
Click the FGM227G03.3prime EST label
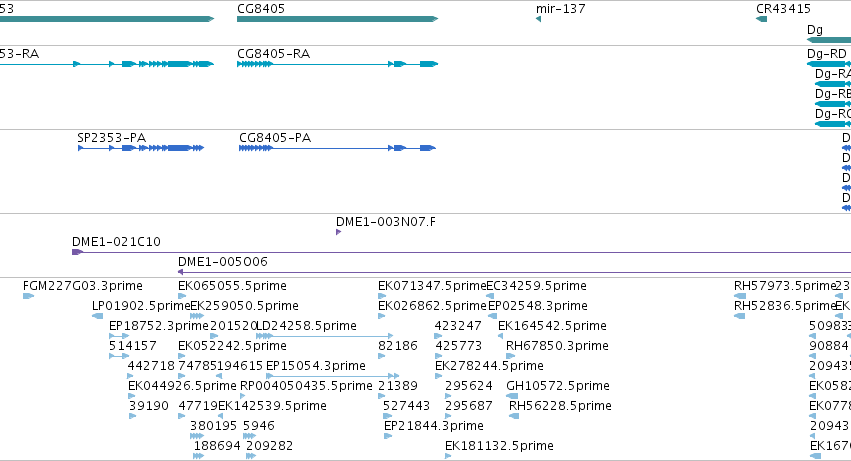[83, 286]
